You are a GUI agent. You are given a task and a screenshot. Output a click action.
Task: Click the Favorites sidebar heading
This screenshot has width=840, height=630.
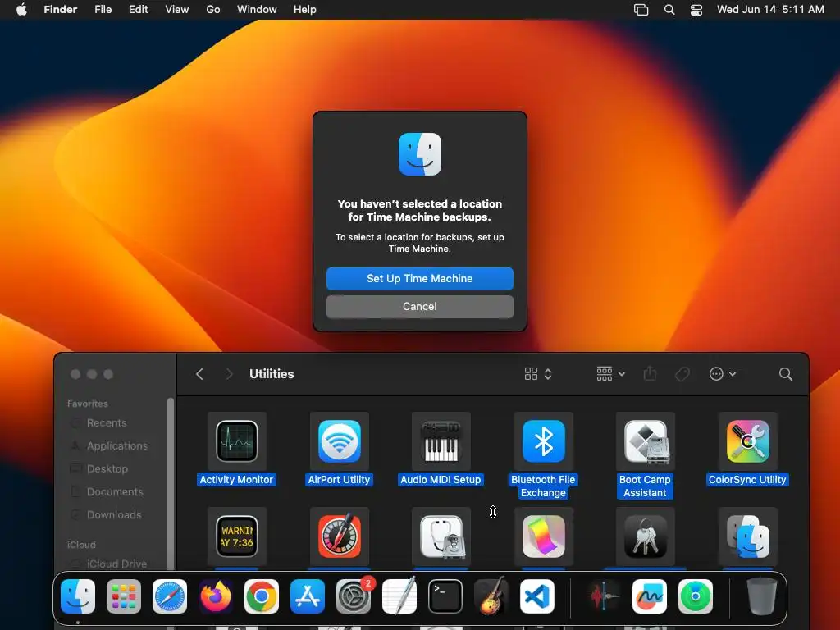87,404
